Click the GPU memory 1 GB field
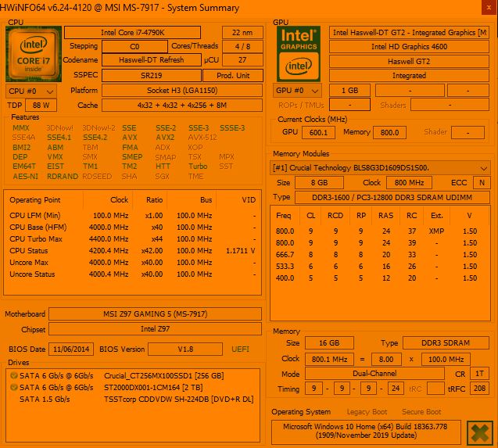Viewport: 498px width, 448px height. [349, 91]
